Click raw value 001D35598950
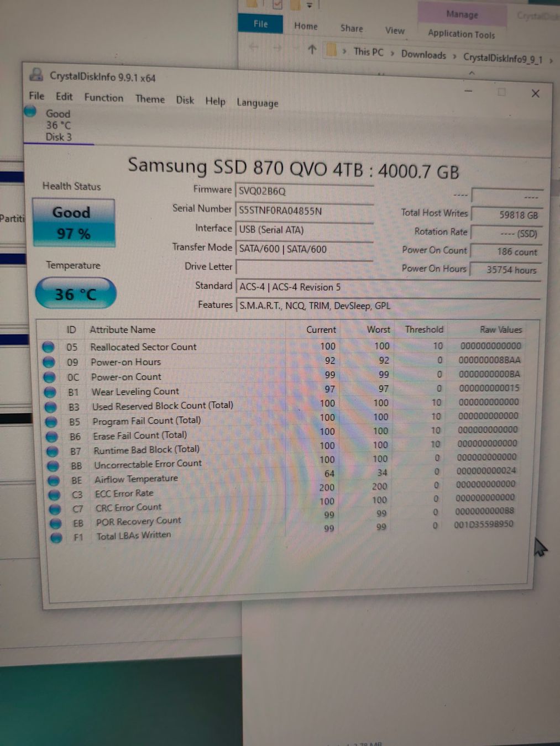Viewport: 560px width, 746px height. (x=484, y=524)
